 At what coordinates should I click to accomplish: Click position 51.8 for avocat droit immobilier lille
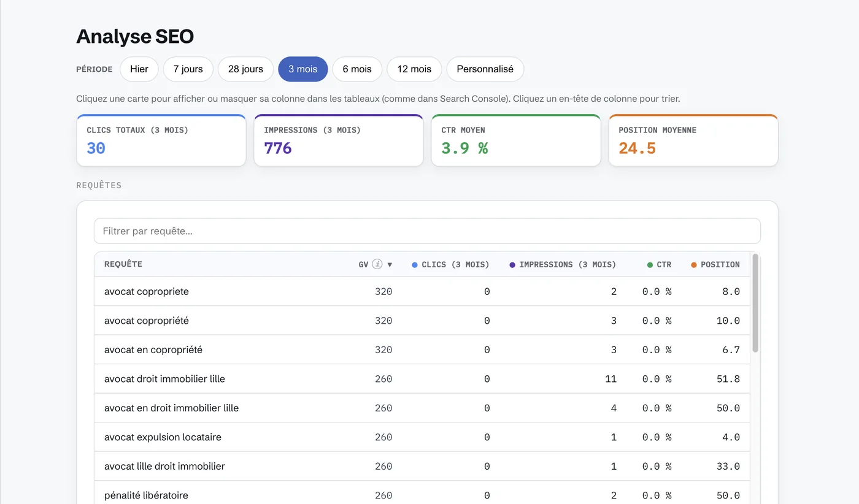tap(728, 379)
